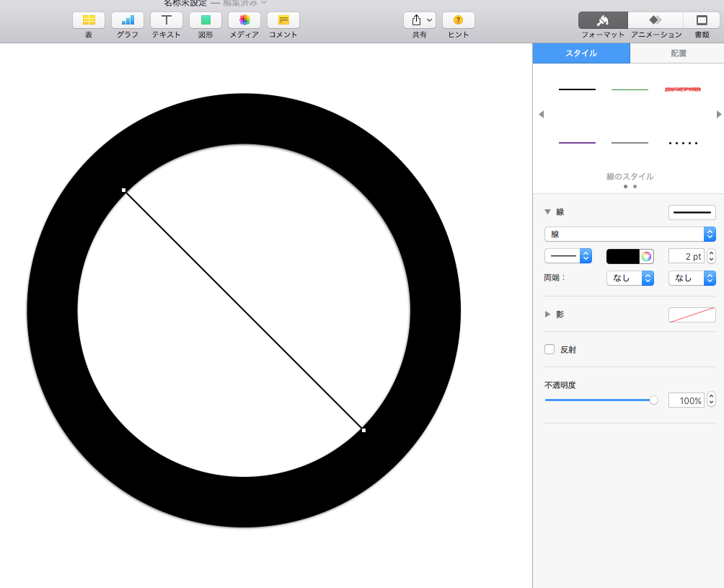Click the share dropdown chevron
The width and height of the screenshot is (724, 588).
(429, 20)
